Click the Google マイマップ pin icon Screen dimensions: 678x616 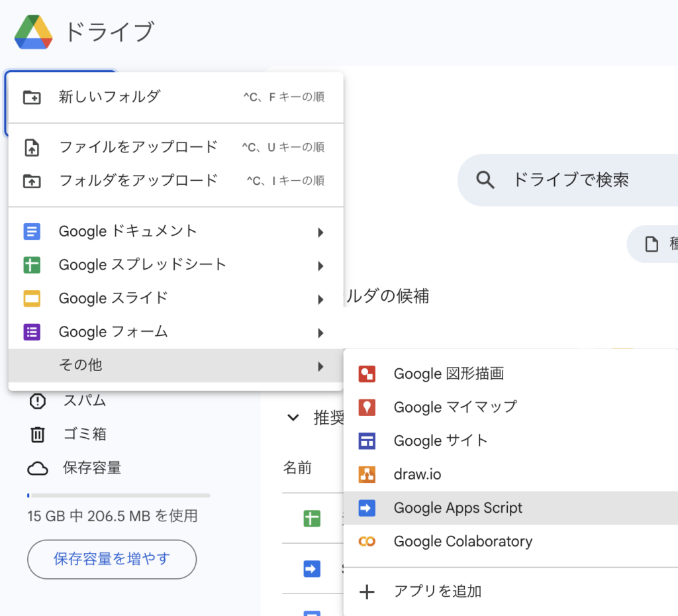tap(367, 407)
